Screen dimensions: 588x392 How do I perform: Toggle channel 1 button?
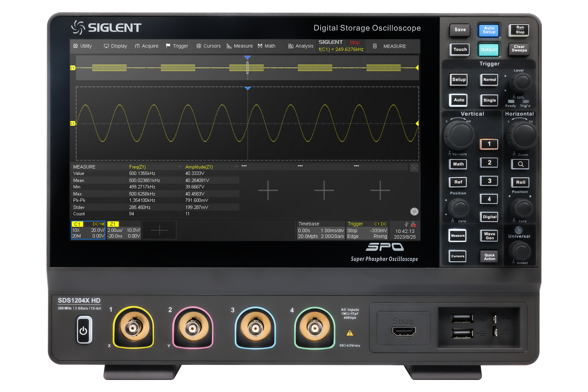[489, 144]
